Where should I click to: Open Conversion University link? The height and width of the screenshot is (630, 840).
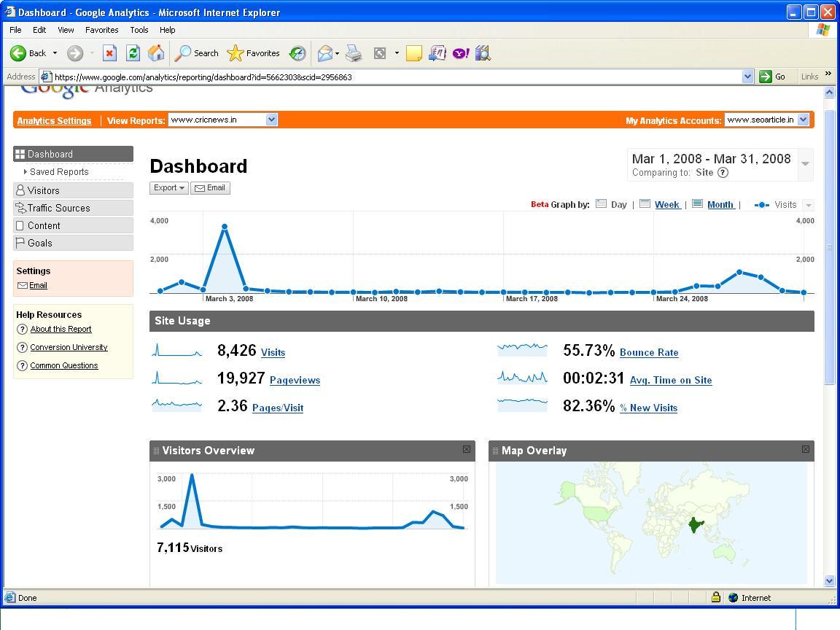pyautogui.click(x=69, y=347)
